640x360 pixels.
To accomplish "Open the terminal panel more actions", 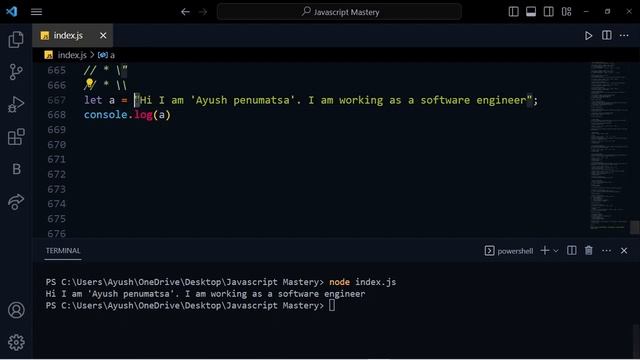I will (607, 251).
